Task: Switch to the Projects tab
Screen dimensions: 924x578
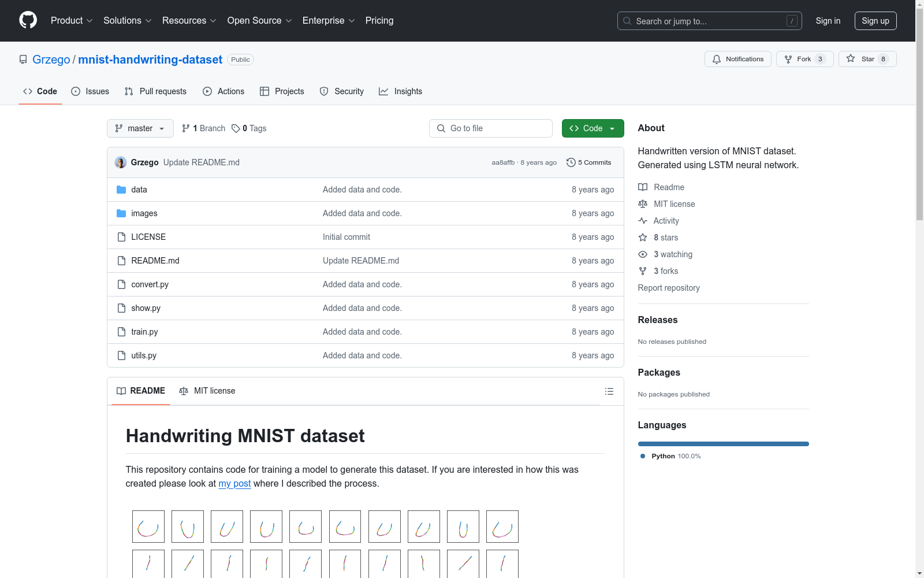Action: (282, 91)
